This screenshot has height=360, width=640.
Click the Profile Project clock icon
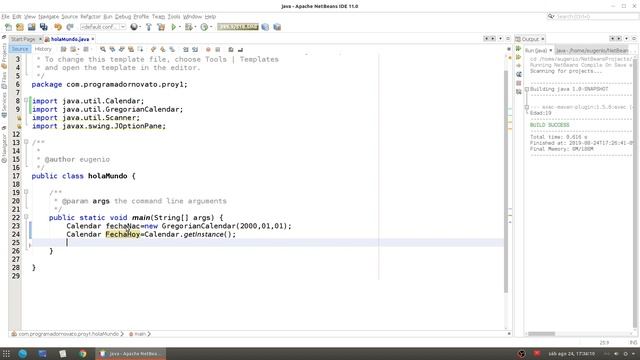point(204,27)
